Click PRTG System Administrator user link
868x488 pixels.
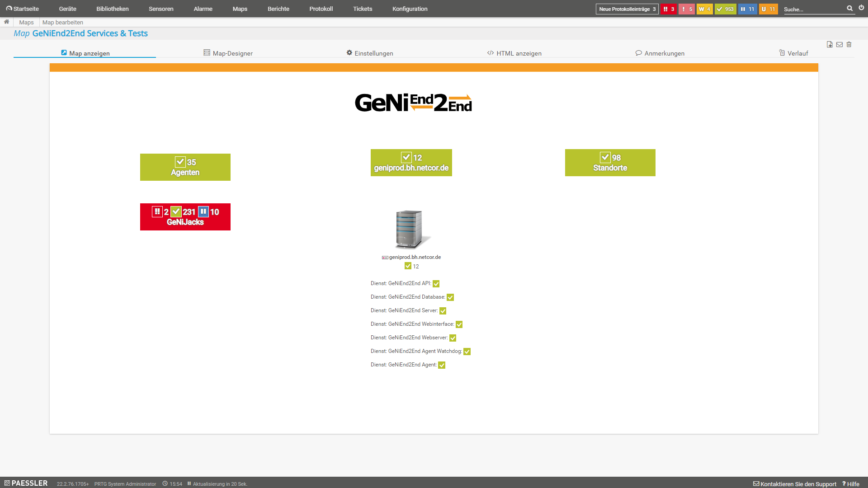click(x=125, y=484)
